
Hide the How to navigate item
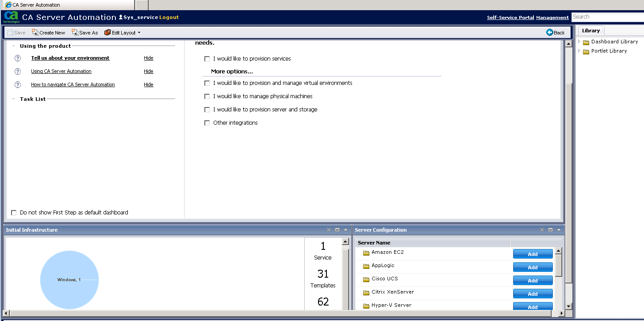[x=149, y=84]
